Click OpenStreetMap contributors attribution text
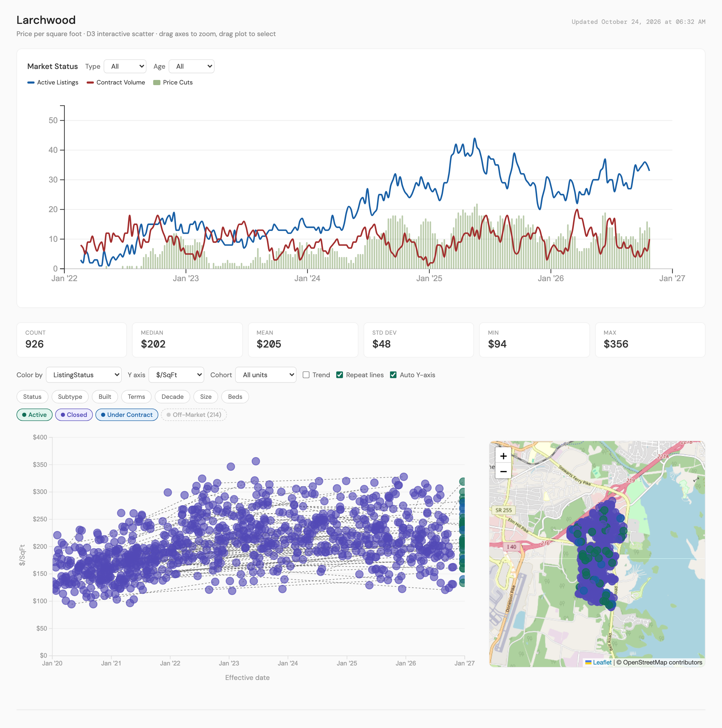 pos(662,663)
